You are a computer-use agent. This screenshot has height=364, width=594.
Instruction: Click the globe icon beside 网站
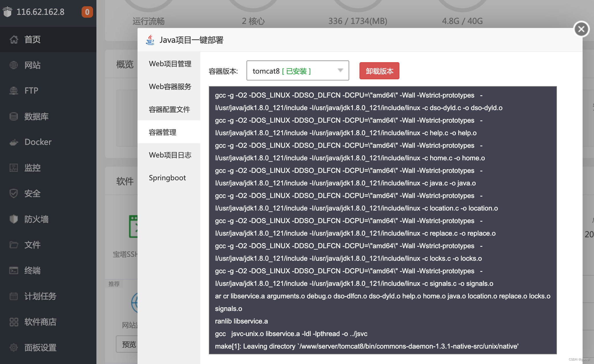pos(14,65)
